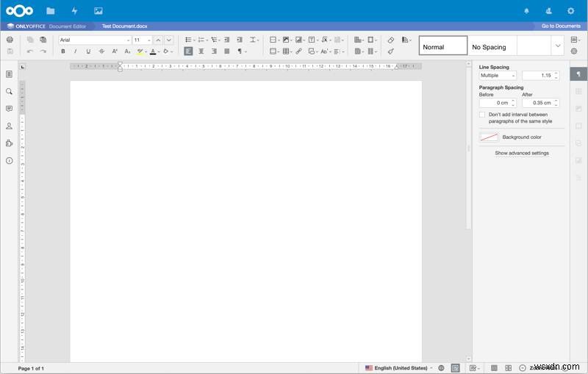Open the Multiple line spacing type dropdown

[498, 76]
